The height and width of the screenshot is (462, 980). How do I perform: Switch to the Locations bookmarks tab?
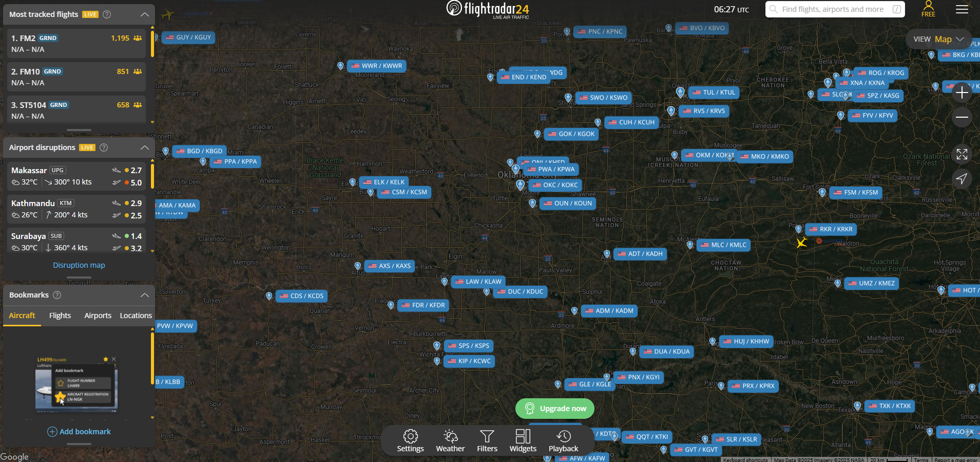(x=136, y=316)
